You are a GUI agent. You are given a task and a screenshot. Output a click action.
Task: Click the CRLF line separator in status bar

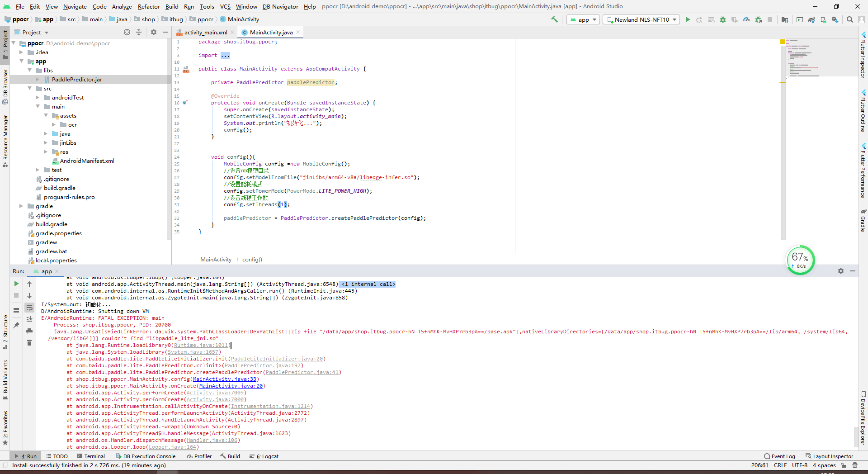(x=780, y=465)
